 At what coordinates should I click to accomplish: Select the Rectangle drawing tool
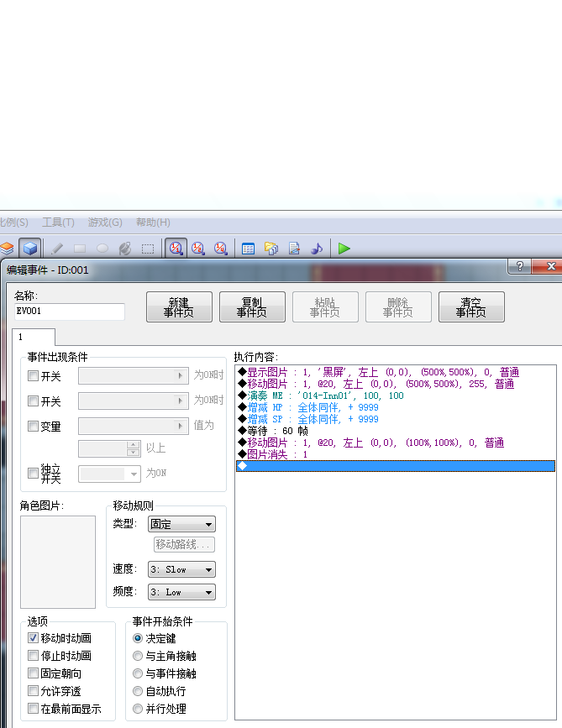[80, 249]
